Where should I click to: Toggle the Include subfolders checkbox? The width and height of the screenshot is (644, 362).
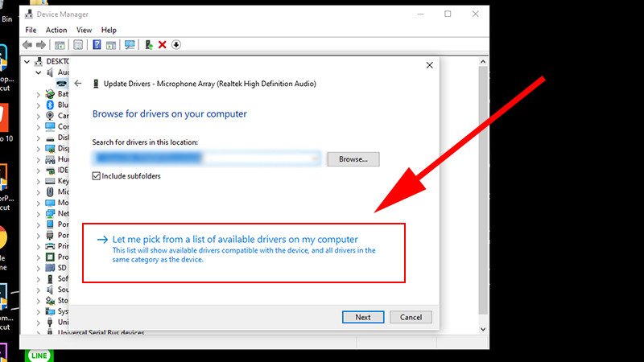point(97,175)
